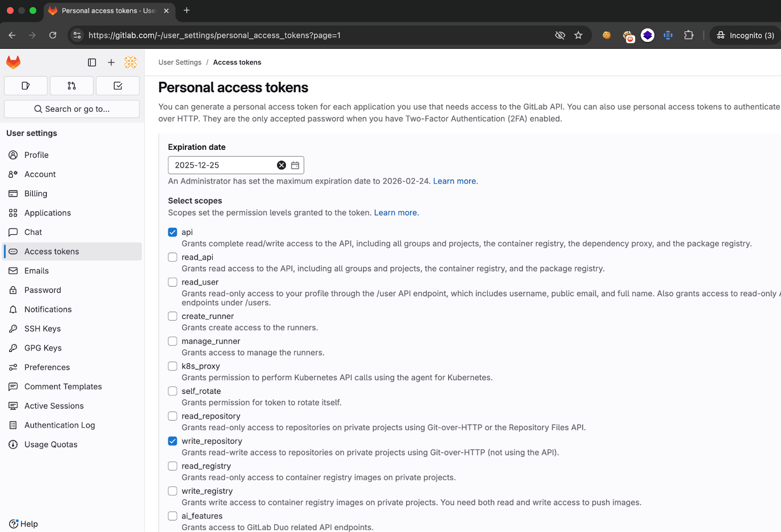Screen dimensions: 781x532
Task: Open Active Sessions page
Action: point(72,406)
